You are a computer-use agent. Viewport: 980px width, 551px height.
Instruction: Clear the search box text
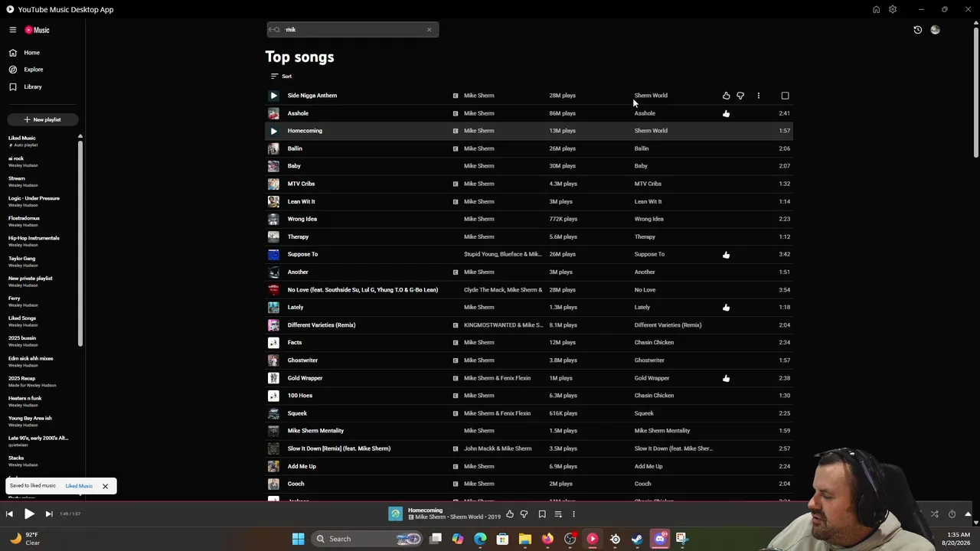pyautogui.click(x=429, y=30)
